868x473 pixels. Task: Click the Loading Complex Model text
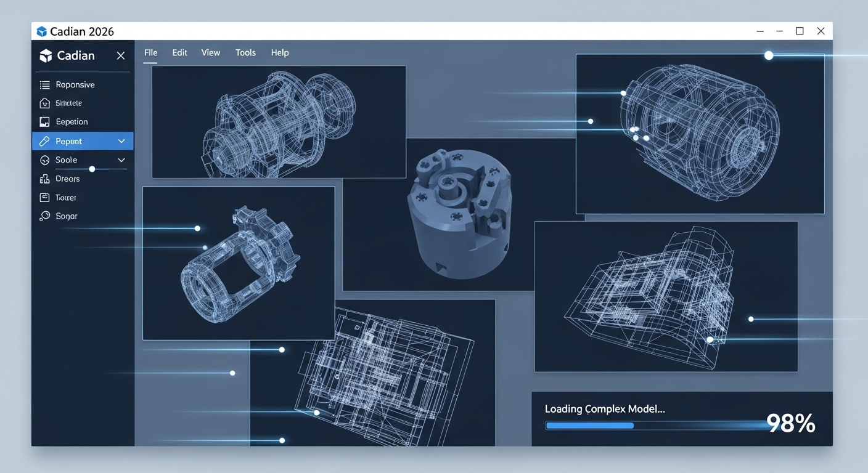(x=605, y=409)
